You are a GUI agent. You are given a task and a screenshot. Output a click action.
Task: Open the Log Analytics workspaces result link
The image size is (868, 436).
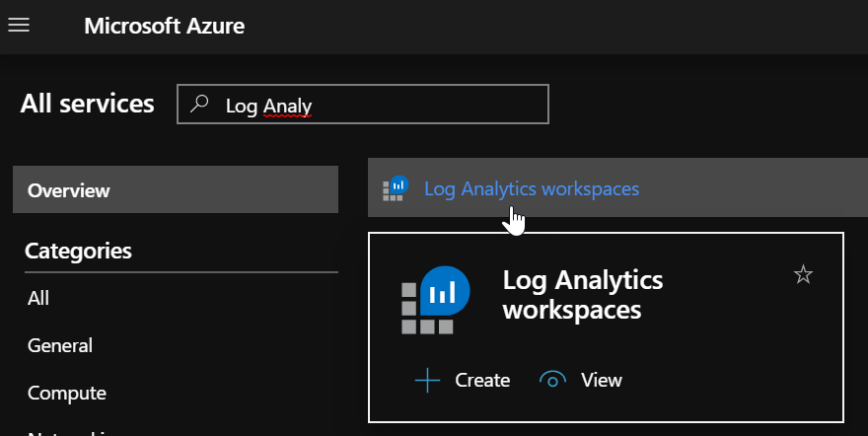pyautogui.click(x=531, y=188)
